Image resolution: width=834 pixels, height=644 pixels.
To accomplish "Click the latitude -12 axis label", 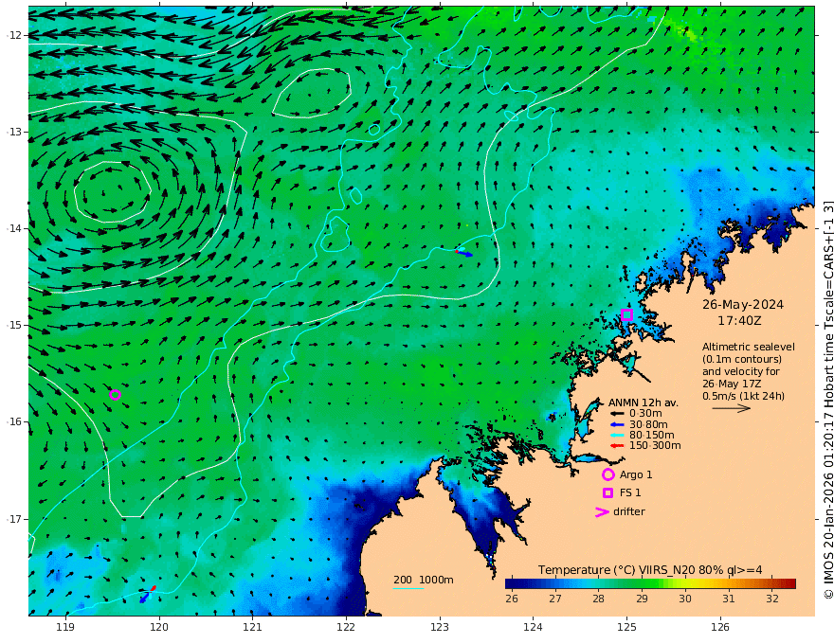I will 14,35.
